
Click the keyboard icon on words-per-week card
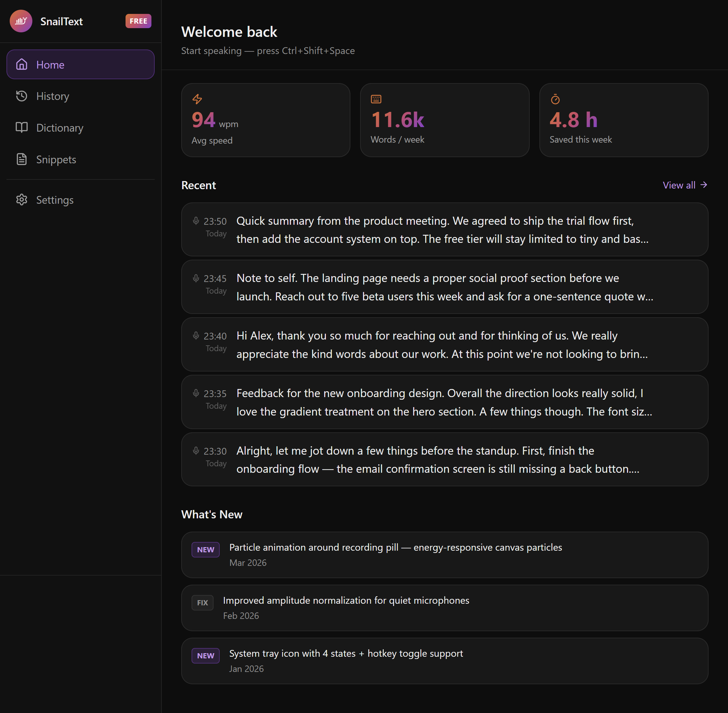(x=376, y=99)
